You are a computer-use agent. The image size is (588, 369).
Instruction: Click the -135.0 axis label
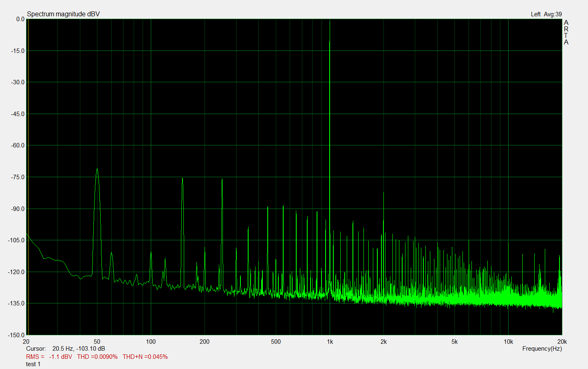(x=16, y=303)
